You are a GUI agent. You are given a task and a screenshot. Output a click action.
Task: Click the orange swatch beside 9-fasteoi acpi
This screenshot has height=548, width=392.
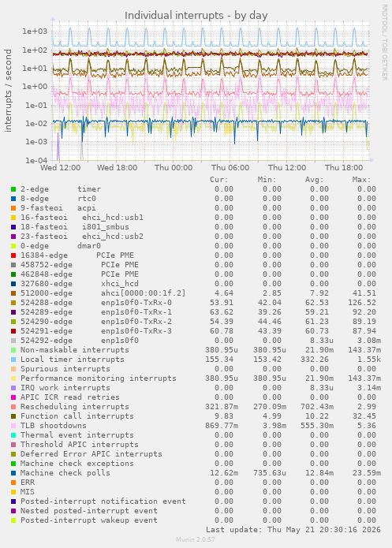pyautogui.click(x=13, y=208)
